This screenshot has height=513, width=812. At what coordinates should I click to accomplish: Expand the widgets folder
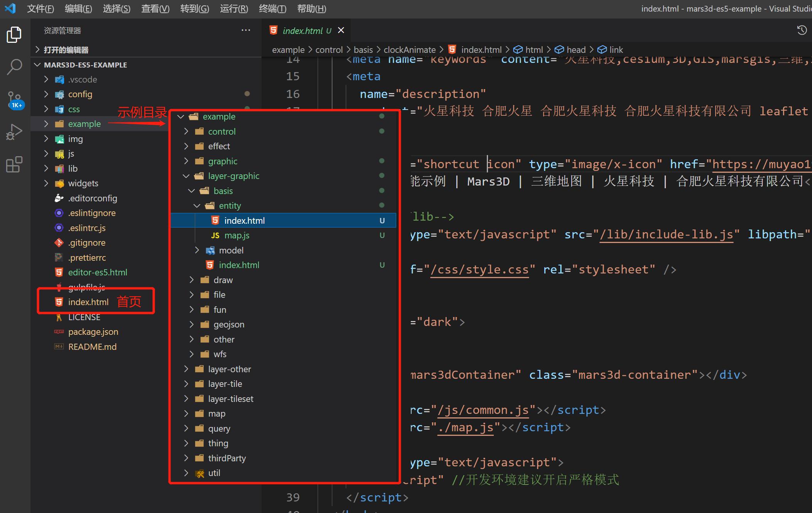[x=46, y=183]
